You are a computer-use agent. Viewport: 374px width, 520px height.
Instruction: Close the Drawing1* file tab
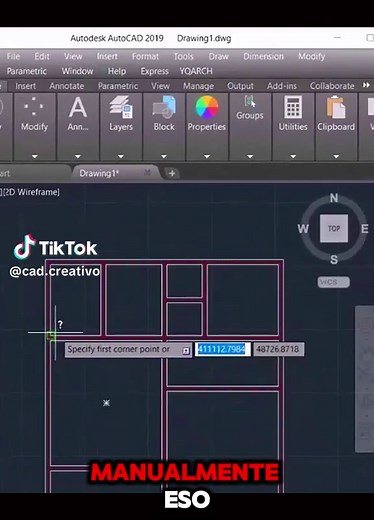pyautogui.click(x=147, y=172)
